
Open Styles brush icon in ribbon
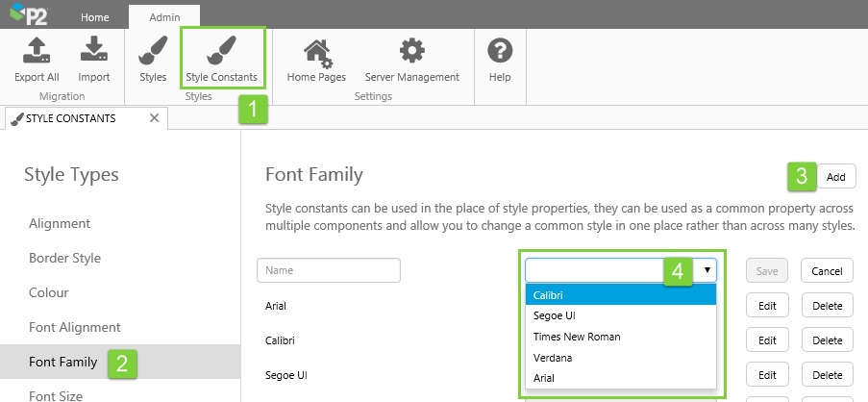pos(153,50)
